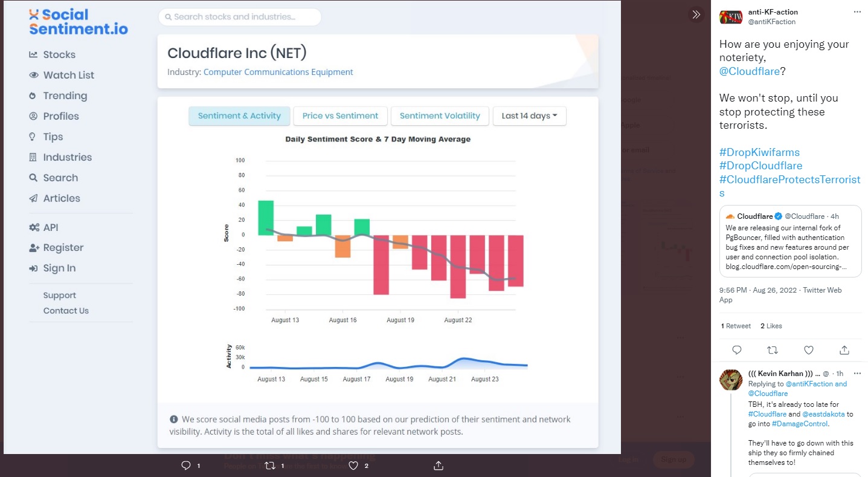868x477 pixels.
Task: Click the API gears icon
Action: [34, 227]
